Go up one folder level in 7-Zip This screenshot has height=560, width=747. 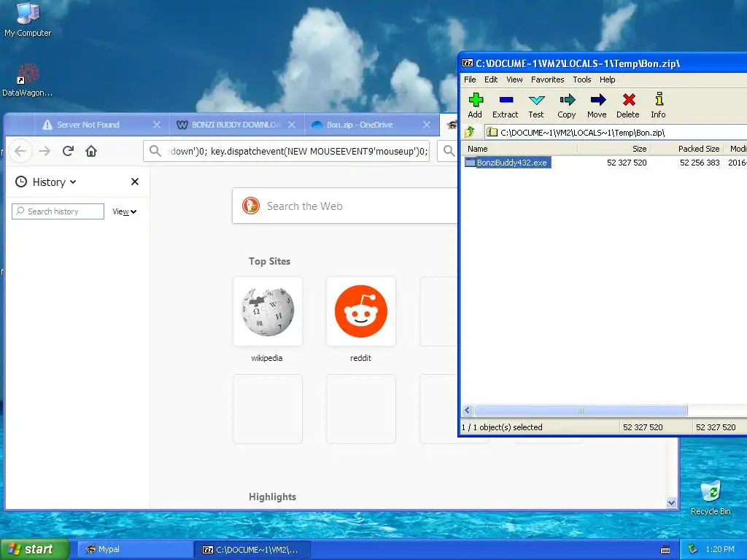pyautogui.click(x=471, y=132)
